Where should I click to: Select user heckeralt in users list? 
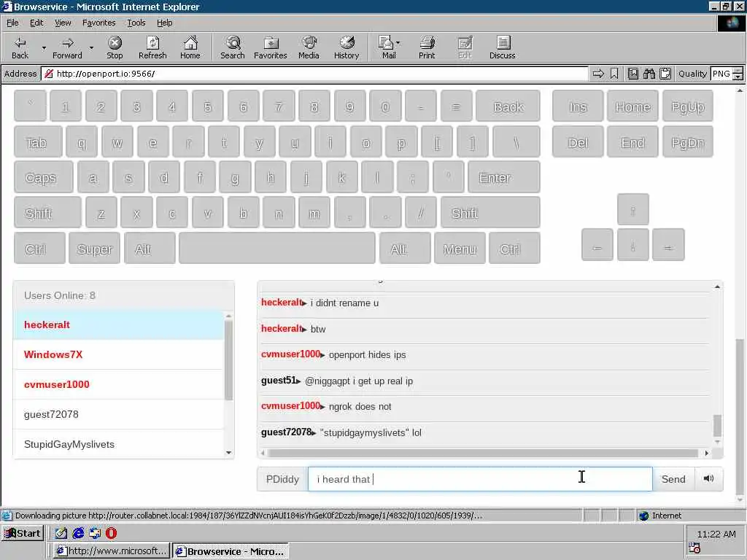[119, 324]
